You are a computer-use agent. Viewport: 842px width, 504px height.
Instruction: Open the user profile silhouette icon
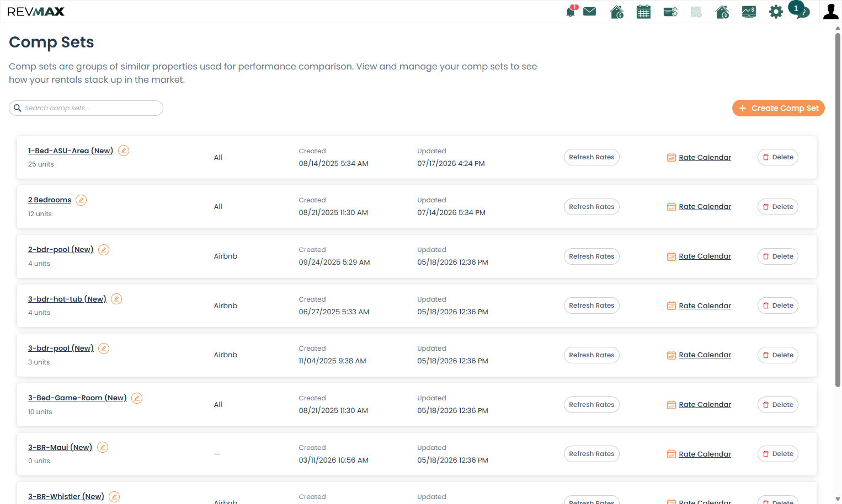click(x=830, y=11)
